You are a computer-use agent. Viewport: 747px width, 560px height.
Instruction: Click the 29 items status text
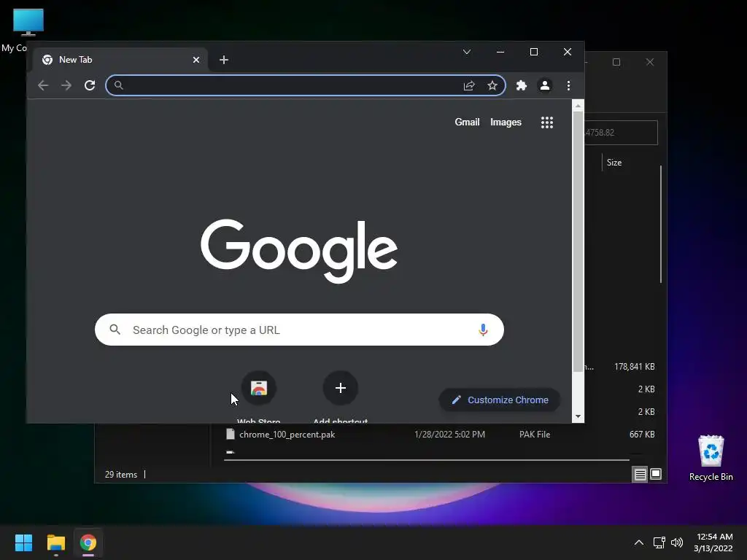coord(121,474)
